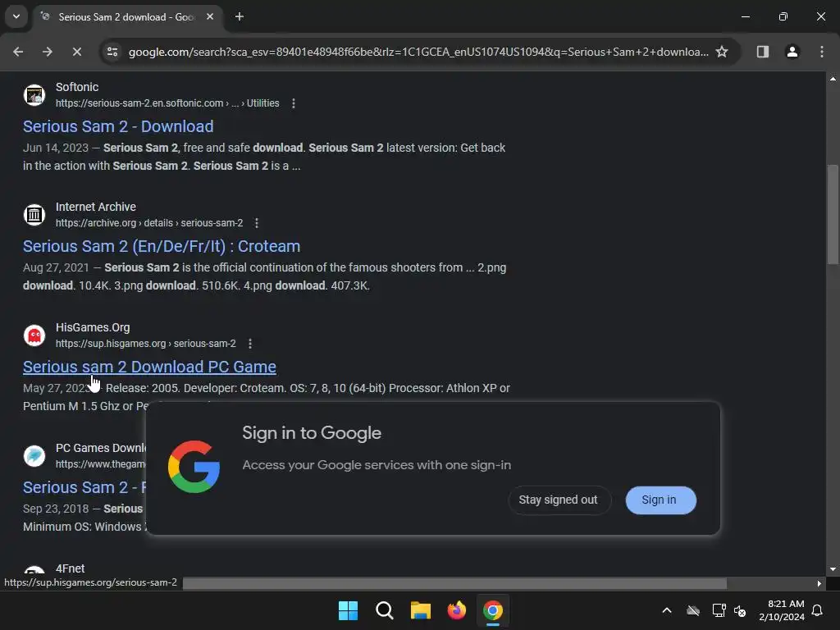Restore down the Chrome window
Image resolution: width=840 pixels, height=630 pixels.
click(783, 16)
